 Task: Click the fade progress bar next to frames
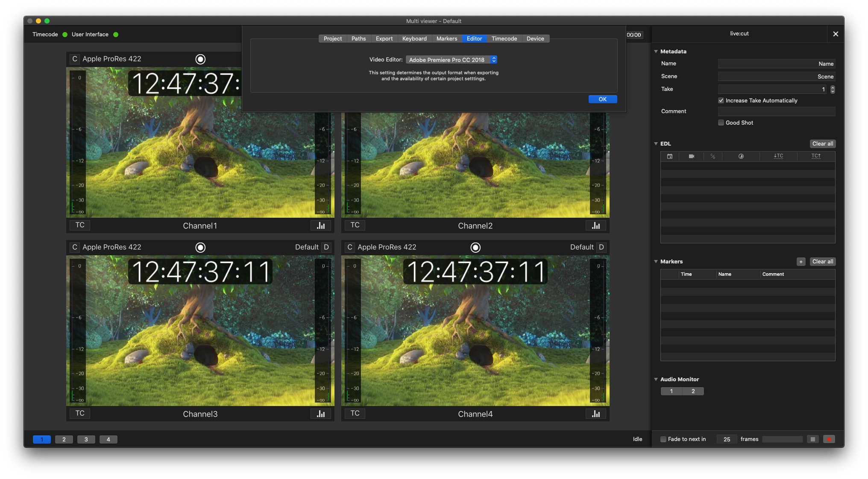coord(783,439)
